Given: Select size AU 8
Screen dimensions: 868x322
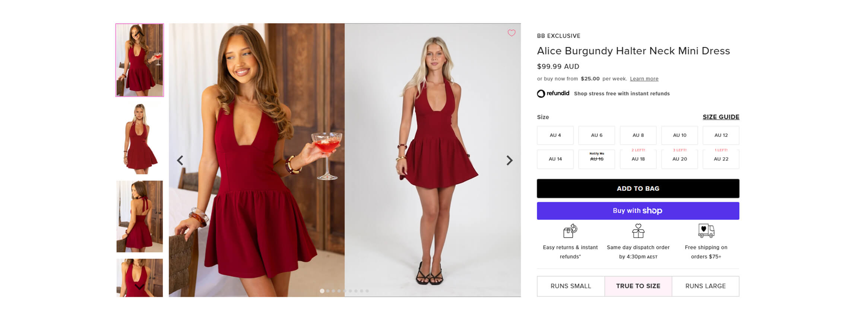Looking at the screenshot, I should [638, 135].
